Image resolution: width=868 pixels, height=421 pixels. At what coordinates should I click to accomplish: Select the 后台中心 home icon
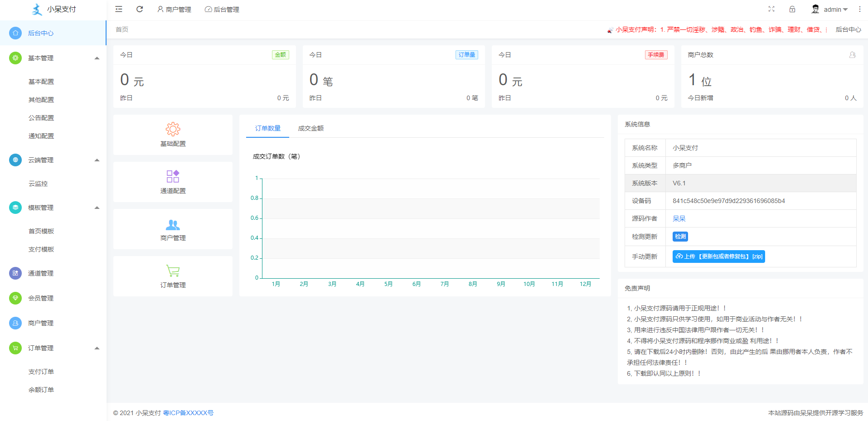tap(16, 33)
